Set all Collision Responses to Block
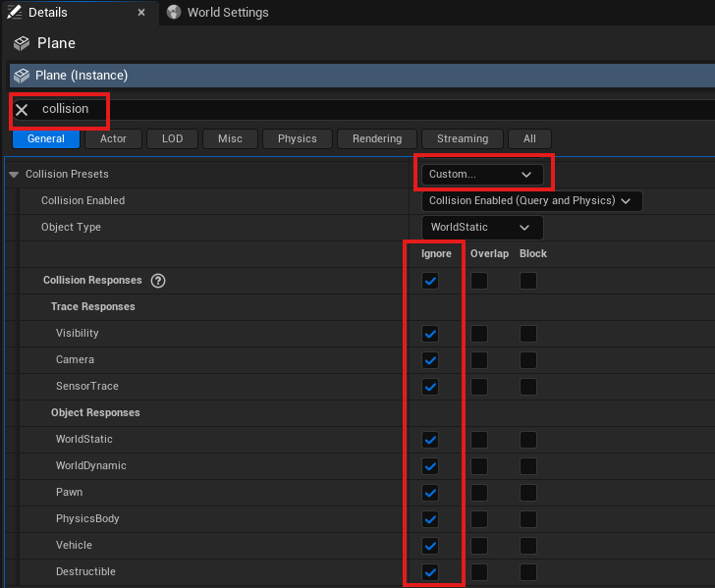Viewport: 715px width, 588px height. tap(528, 281)
